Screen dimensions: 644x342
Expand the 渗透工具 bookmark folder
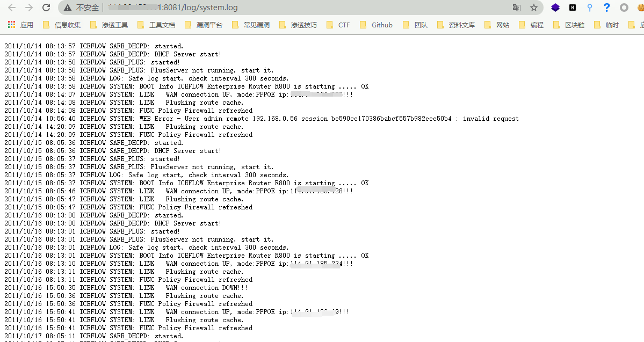pos(109,25)
